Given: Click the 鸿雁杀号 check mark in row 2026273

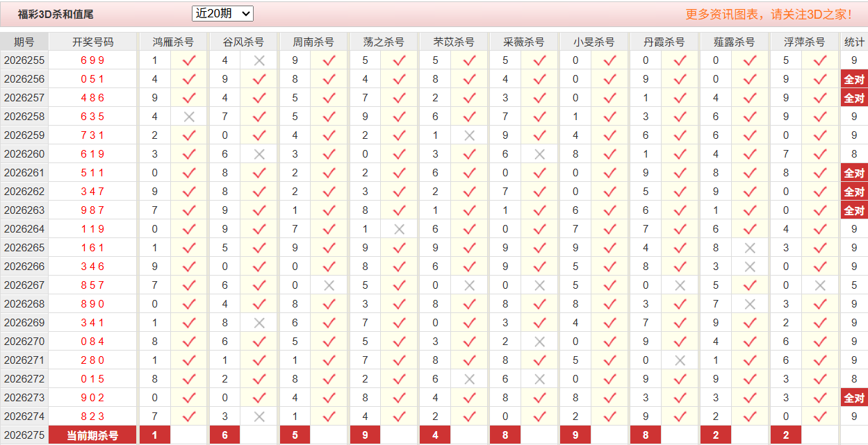Looking at the screenshot, I should [x=189, y=398].
